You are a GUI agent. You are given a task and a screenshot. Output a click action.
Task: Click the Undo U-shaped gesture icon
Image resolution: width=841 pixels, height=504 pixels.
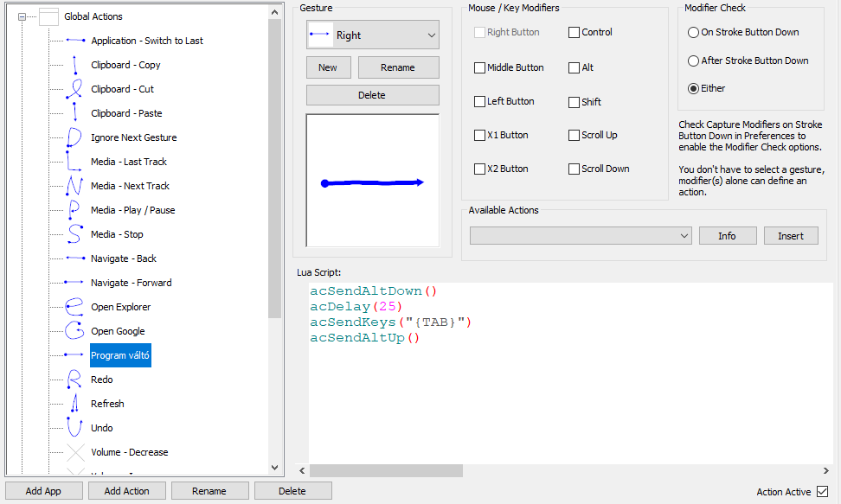coord(75,428)
